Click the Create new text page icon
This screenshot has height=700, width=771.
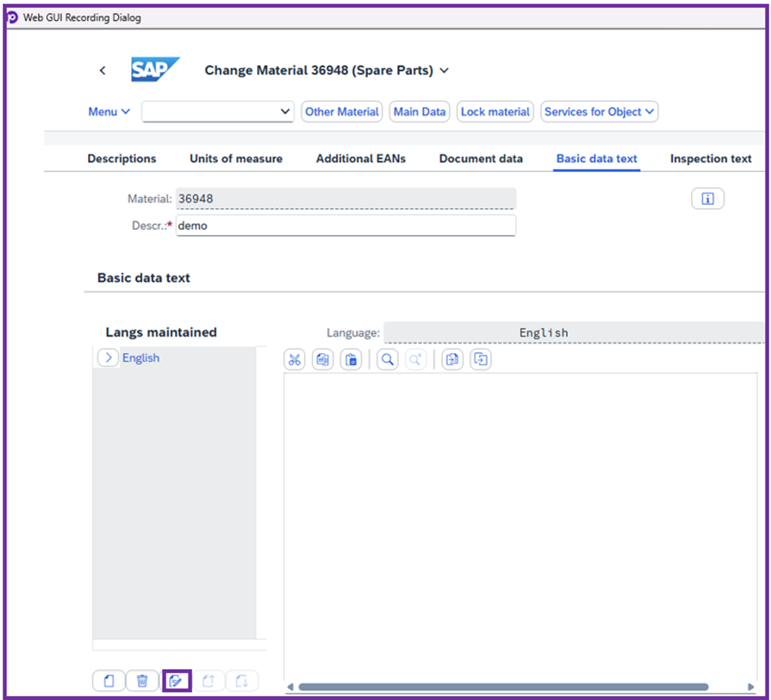[109, 680]
